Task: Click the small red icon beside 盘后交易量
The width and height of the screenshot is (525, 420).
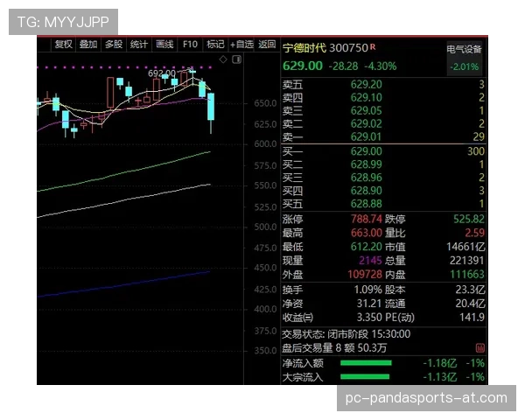Action: point(480,348)
